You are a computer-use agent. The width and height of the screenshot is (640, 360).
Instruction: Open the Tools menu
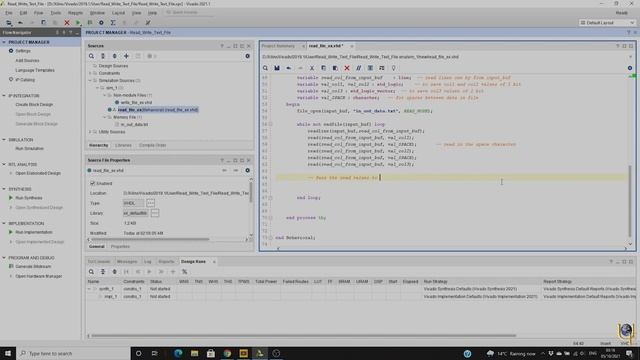pos(56,13)
